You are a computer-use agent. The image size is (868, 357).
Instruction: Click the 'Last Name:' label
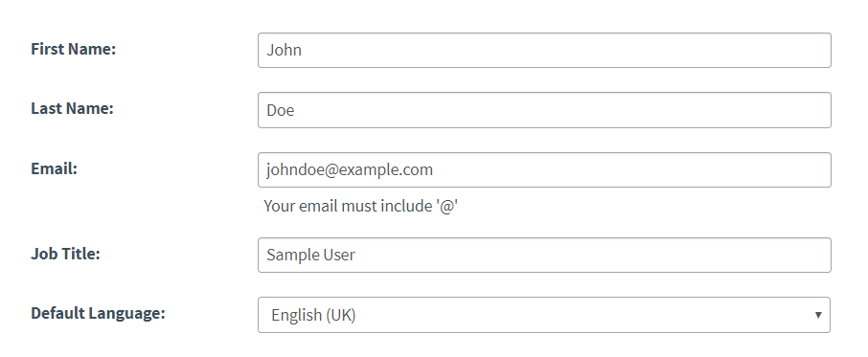point(72,108)
